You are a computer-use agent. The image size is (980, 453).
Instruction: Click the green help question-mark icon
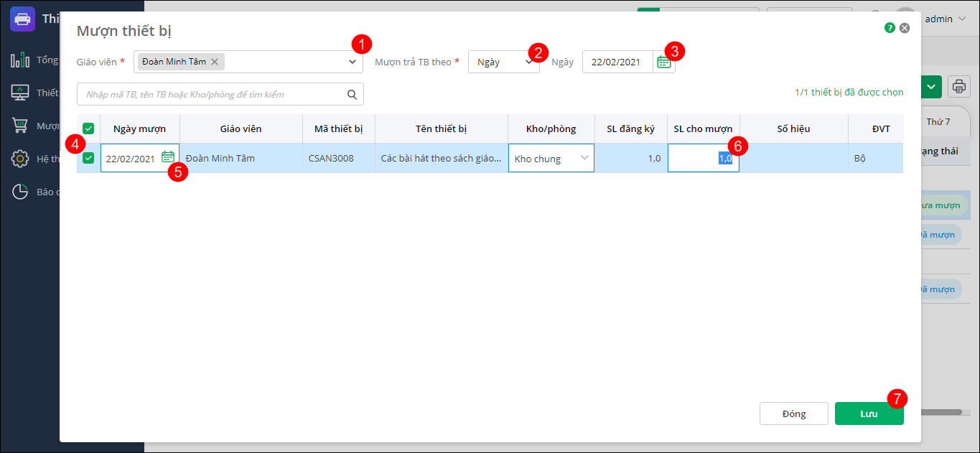click(x=890, y=28)
